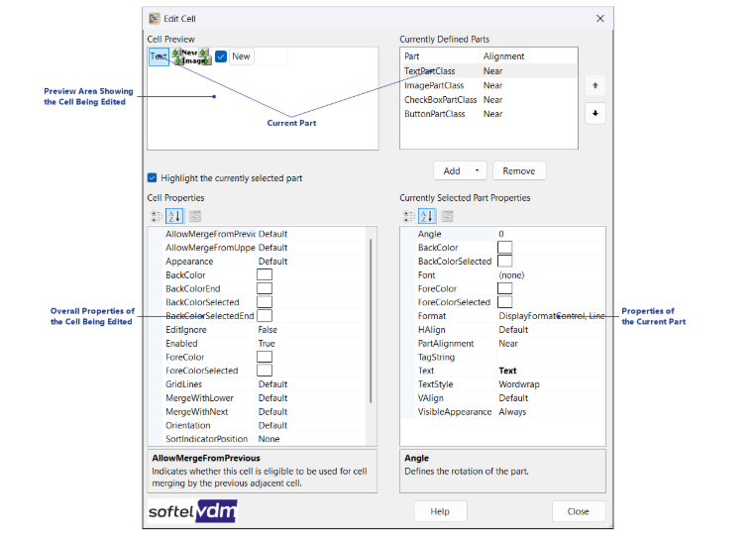The image size is (756, 536).
Task: Click the Remove button
Action: point(519,170)
